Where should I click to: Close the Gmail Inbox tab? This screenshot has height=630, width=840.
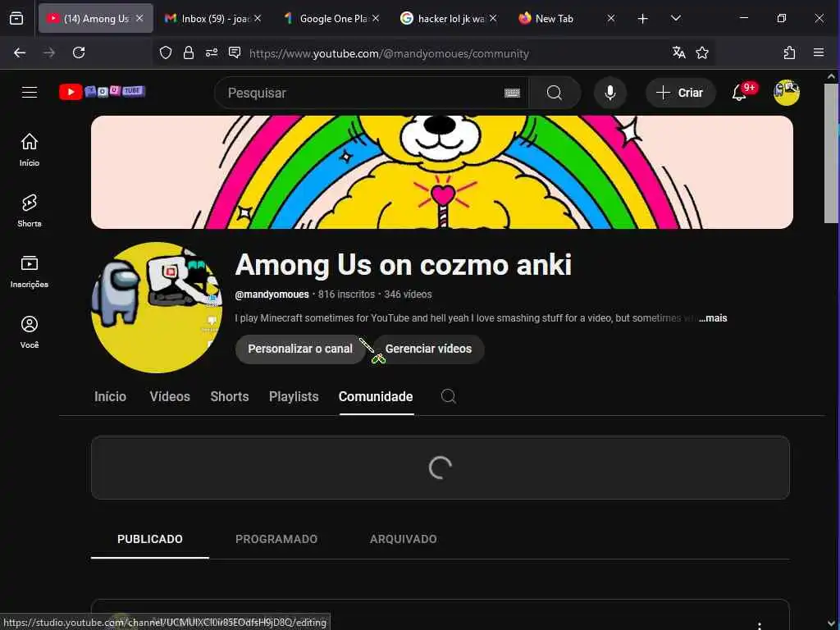258,18
